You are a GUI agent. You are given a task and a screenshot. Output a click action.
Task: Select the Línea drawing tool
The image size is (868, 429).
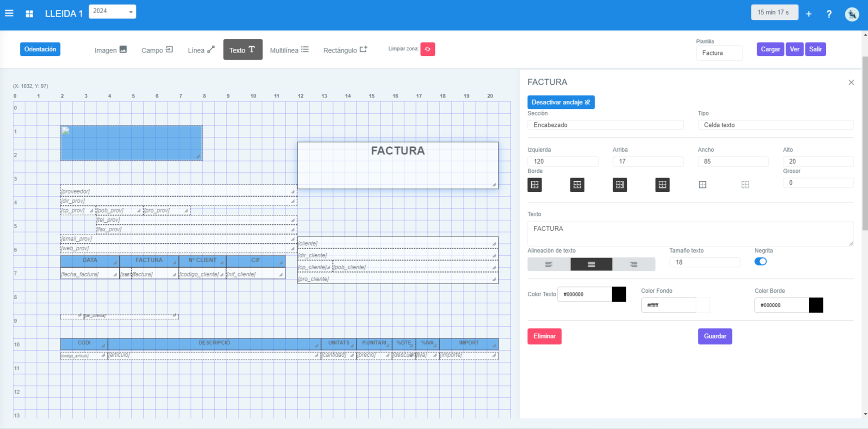(x=200, y=49)
